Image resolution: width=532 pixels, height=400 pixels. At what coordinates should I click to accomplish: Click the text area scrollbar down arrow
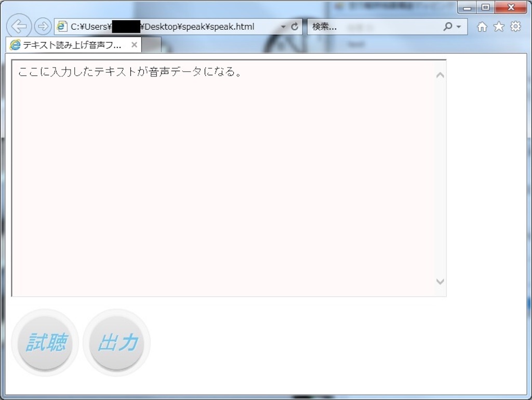(440, 281)
